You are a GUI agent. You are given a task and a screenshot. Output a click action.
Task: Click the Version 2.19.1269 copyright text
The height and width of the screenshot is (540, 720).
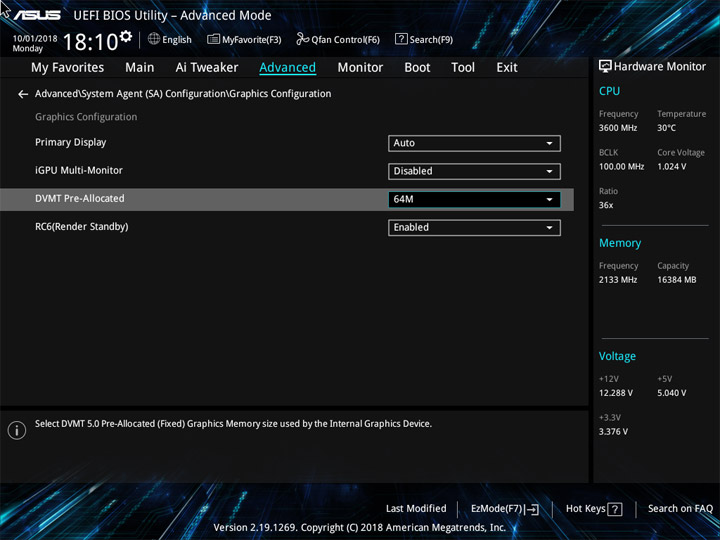360,528
